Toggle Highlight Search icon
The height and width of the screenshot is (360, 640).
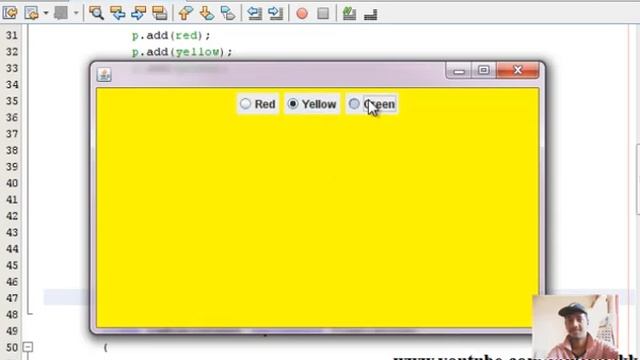click(160, 13)
